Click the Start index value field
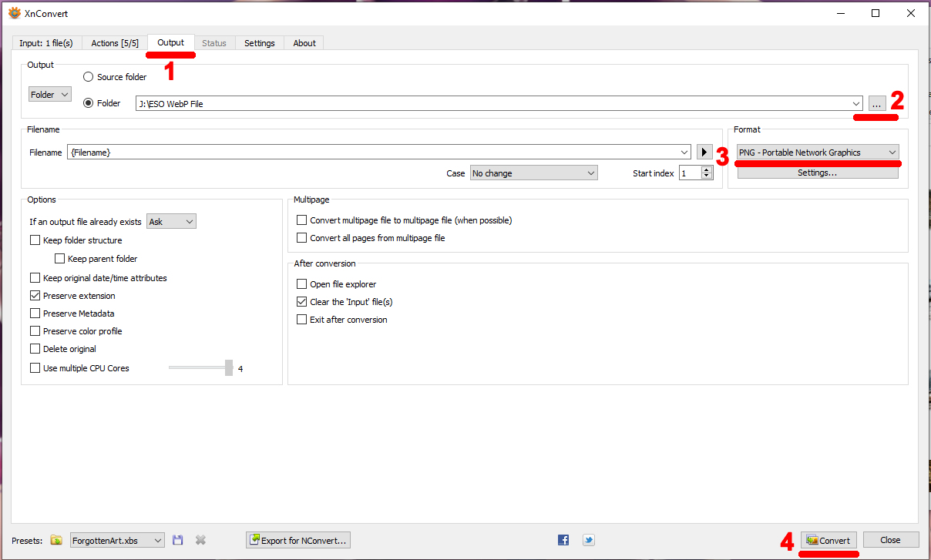The image size is (931, 560). point(690,173)
